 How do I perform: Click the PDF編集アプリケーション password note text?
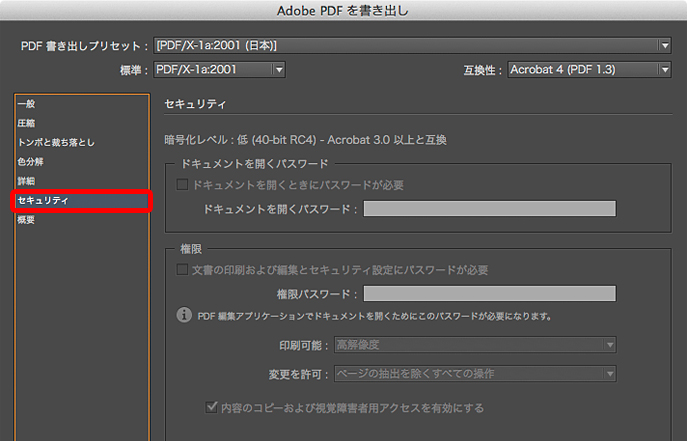click(x=375, y=316)
